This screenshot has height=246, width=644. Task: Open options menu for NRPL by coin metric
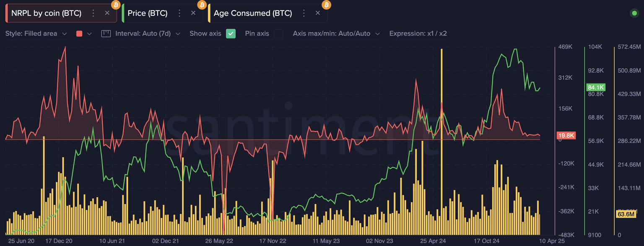pyautogui.click(x=93, y=13)
